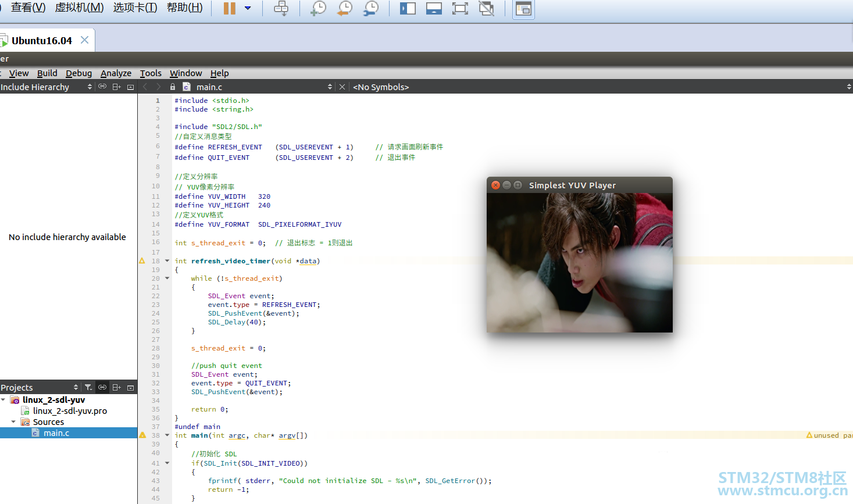Click the #define YUV_WIDTH 320 code line
The image size is (853, 504).
pyautogui.click(x=223, y=196)
